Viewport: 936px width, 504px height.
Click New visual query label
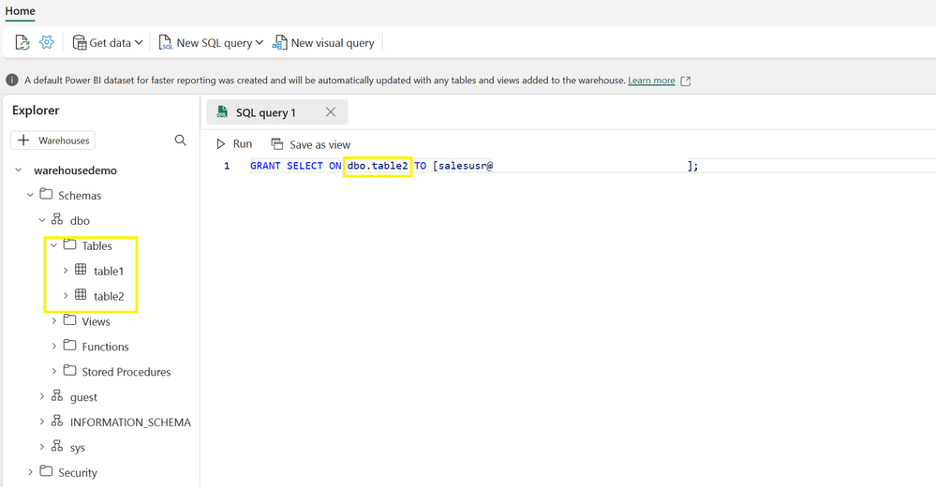tap(332, 43)
